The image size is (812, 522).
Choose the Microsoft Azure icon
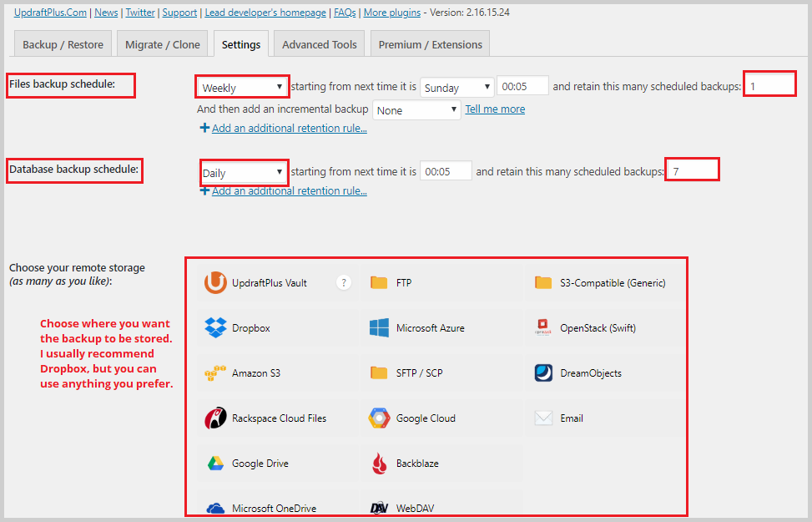tap(379, 327)
